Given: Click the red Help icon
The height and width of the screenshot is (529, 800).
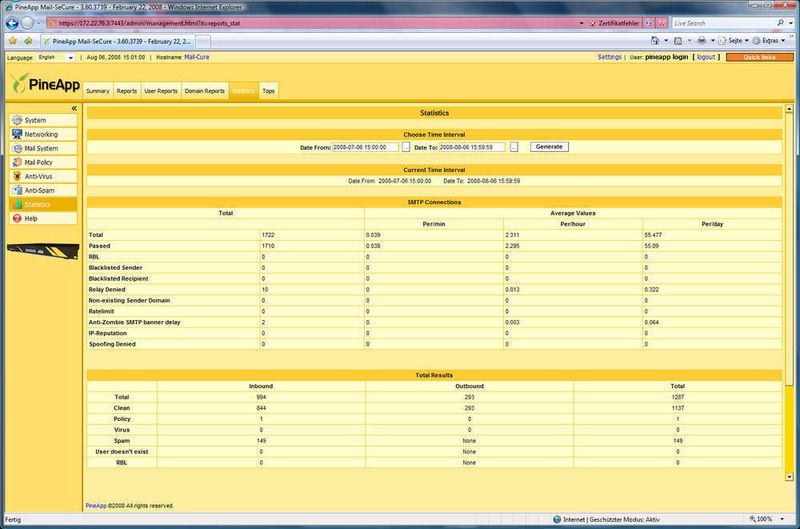Looking at the screenshot, I should (17, 218).
